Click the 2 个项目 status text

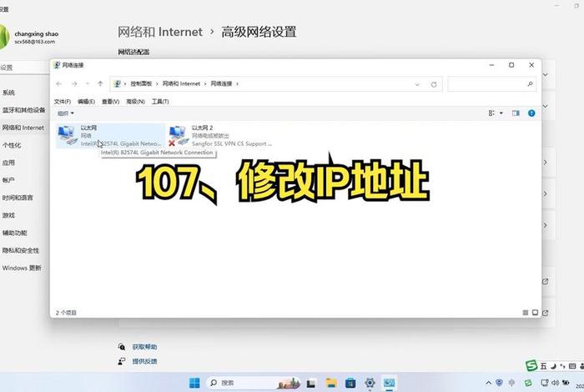(x=66, y=313)
